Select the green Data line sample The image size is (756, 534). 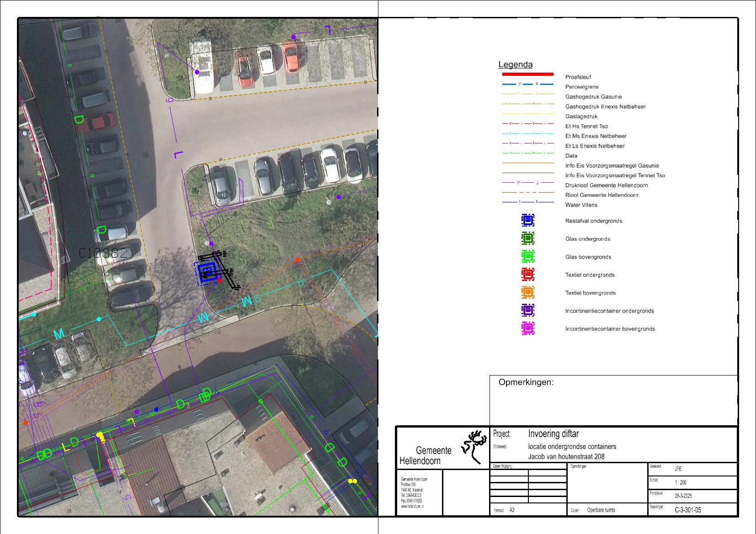click(x=527, y=153)
